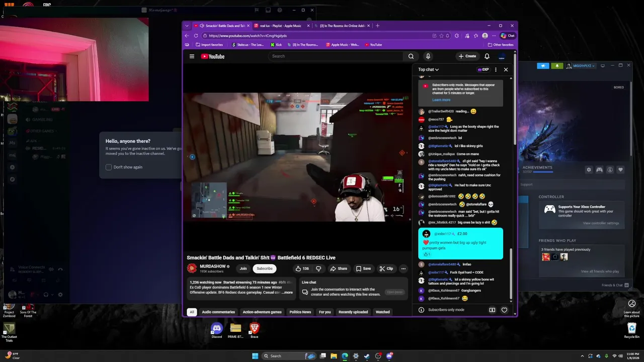Open Discord desktop shortcut icon
The height and width of the screenshot is (362, 644).
(x=217, y=331)
